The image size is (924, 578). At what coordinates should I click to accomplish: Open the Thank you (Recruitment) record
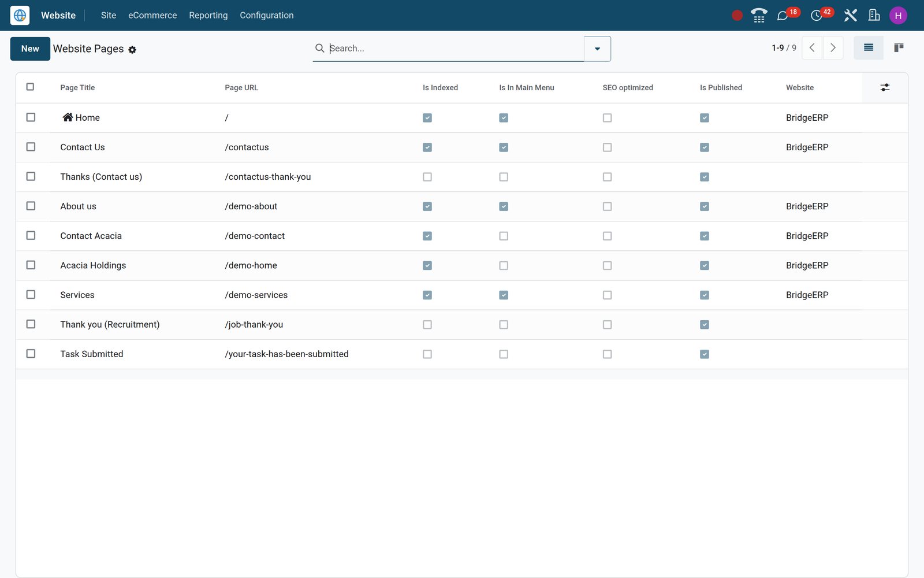click(110, 324)
